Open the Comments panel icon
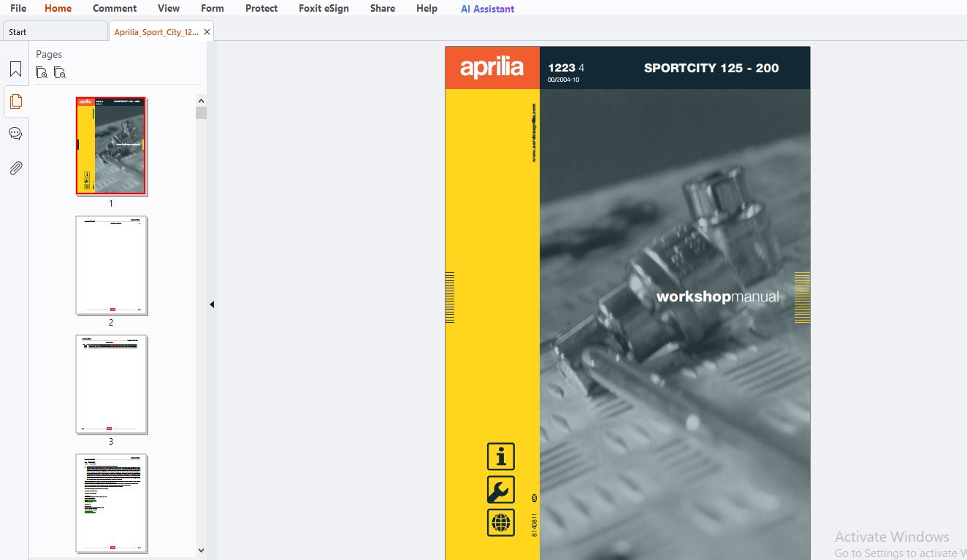 tap(15, 134)
